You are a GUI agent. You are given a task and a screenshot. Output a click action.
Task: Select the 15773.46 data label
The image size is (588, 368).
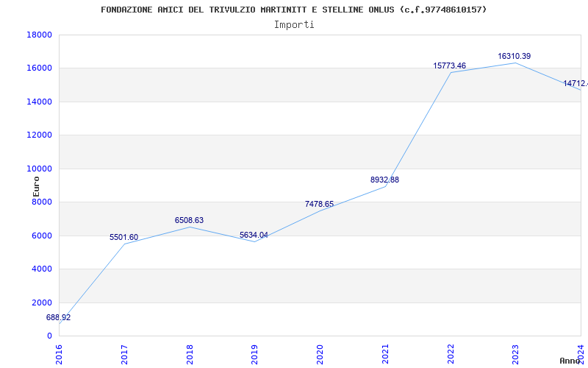(450, 66)
